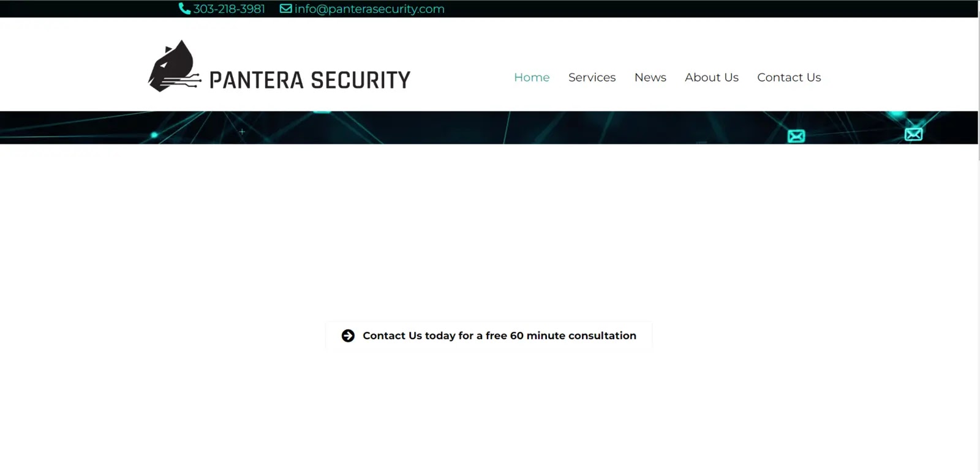
Task: Click the Pantera Security panther logo
Action: [x=175, y=66]
